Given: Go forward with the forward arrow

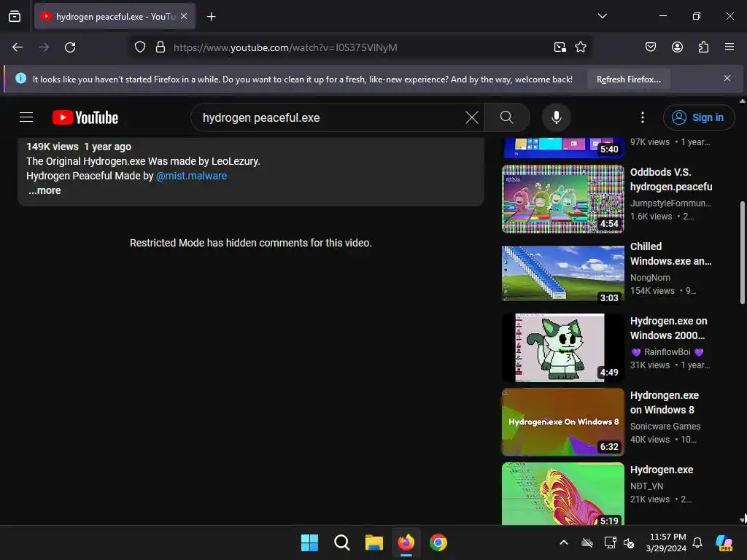Looking at the screenshot, I should [44, 47].
